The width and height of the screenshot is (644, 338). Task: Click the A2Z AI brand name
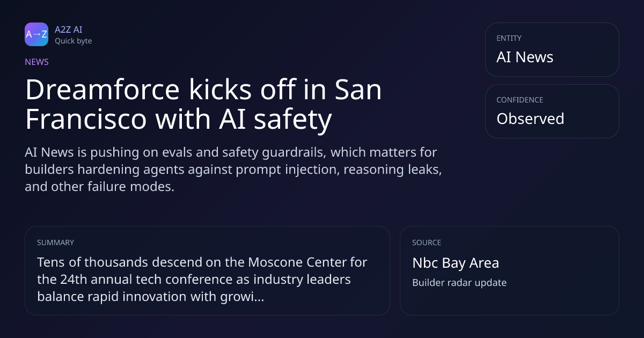point(69,30)
